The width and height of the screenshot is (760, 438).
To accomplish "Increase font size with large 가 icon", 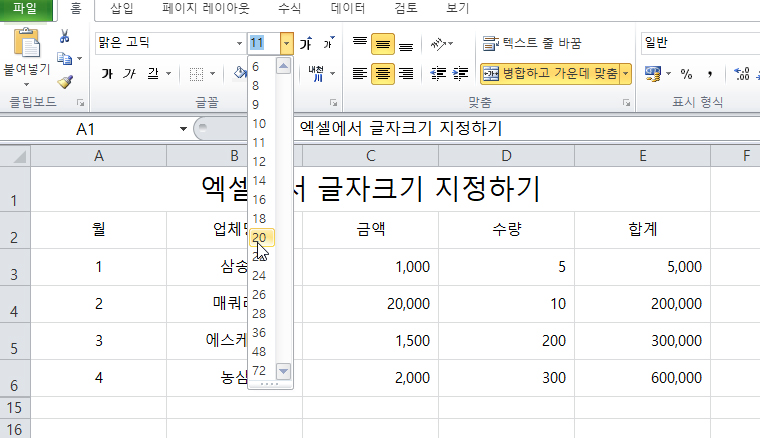I will (x=306, y=44).
